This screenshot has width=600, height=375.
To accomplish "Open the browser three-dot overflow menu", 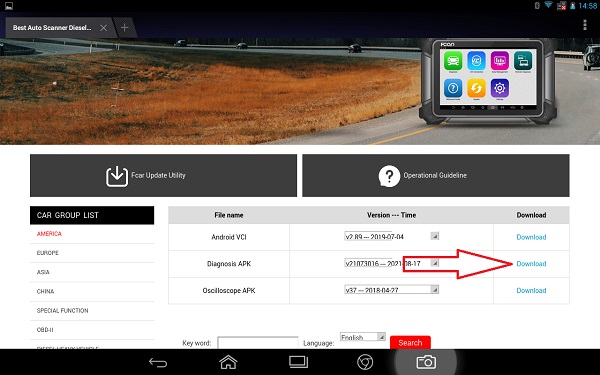I will (584, 25).
